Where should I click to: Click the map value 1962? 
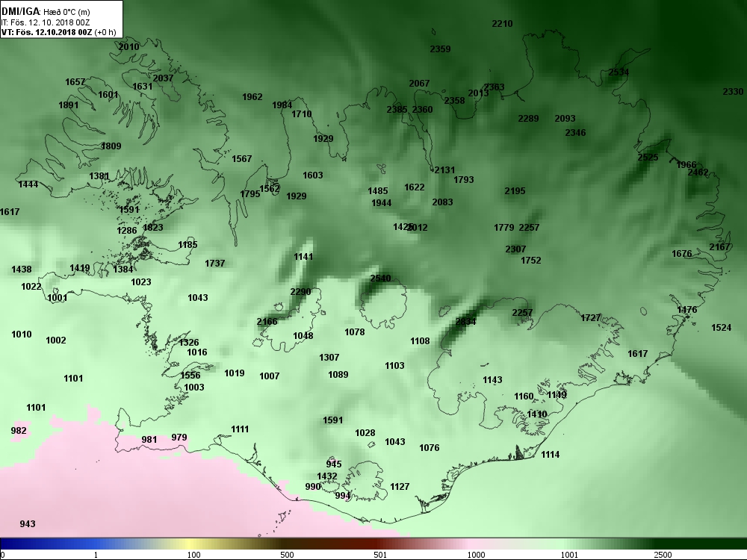252,96
